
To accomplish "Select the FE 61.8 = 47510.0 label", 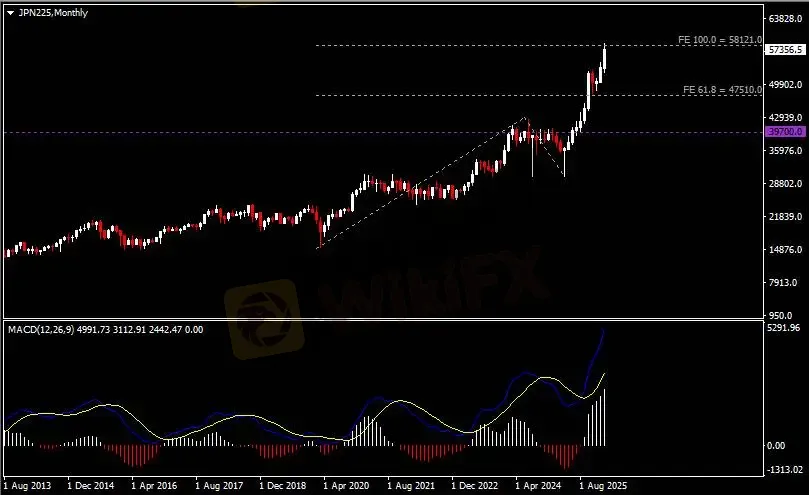I will [x=722, y=90].
